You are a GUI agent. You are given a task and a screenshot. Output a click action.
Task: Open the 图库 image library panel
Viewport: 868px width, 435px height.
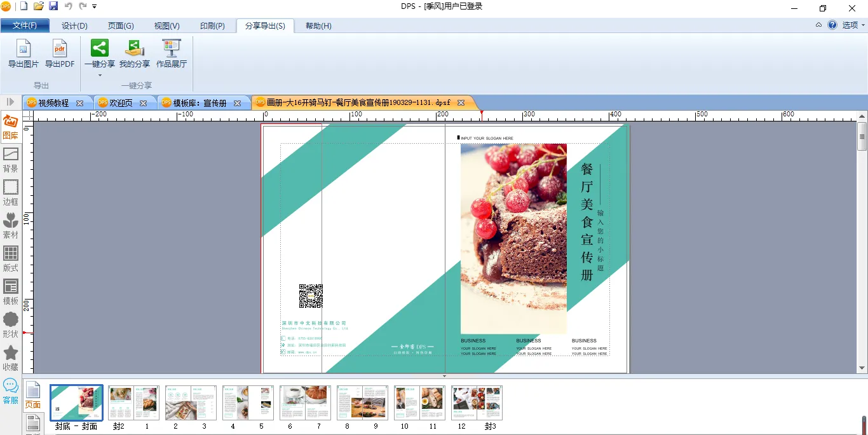coord(11,127)
